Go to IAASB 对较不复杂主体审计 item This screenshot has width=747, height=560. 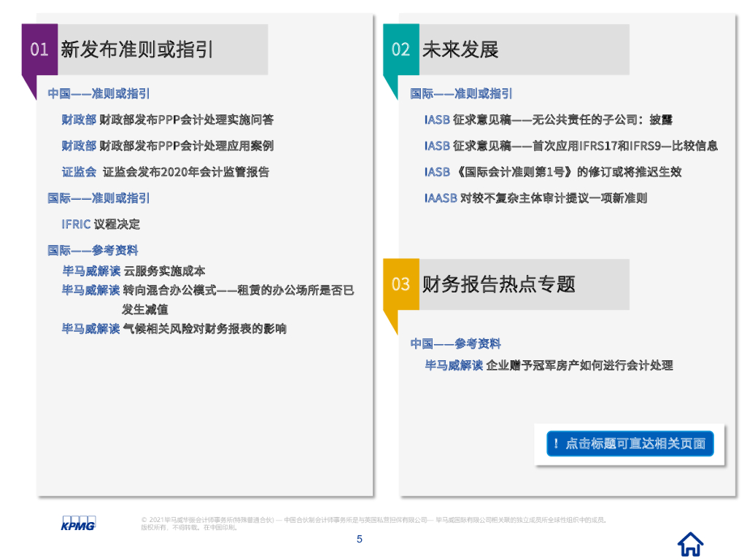tap(535, 198)
